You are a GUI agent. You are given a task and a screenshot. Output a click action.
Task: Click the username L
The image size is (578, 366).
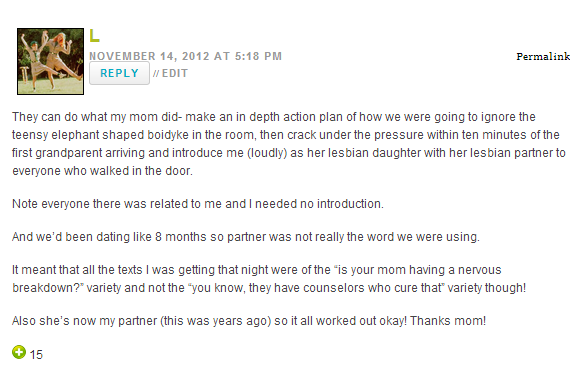pyautogui.click(x=95, y=36)
